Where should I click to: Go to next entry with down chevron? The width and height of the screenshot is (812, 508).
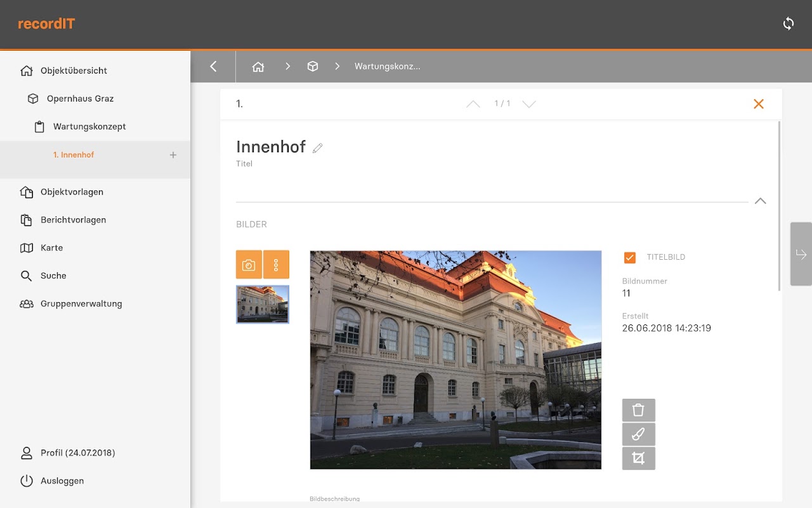point(529,104)
